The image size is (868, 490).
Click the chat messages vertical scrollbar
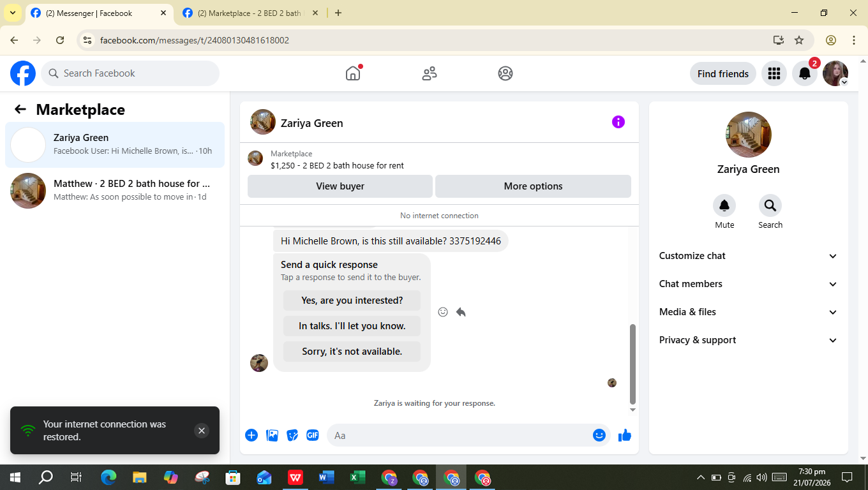(632, 364)
